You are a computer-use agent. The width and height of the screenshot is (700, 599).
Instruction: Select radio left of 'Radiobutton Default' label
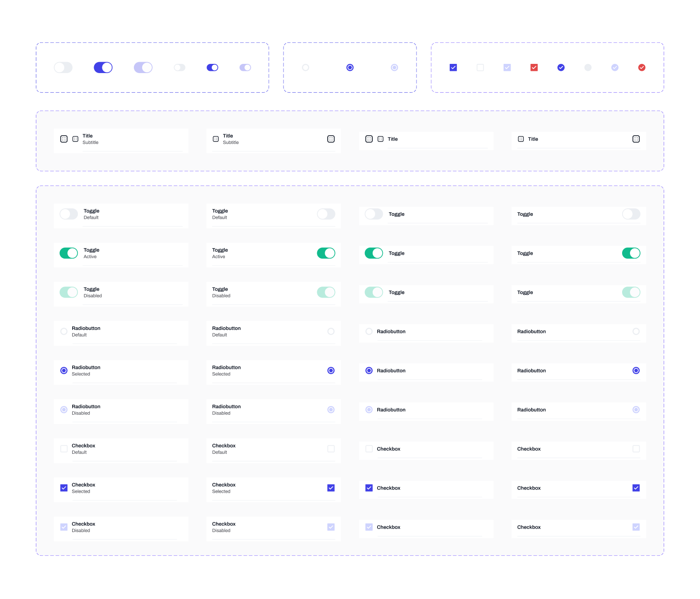coord(64,332)
